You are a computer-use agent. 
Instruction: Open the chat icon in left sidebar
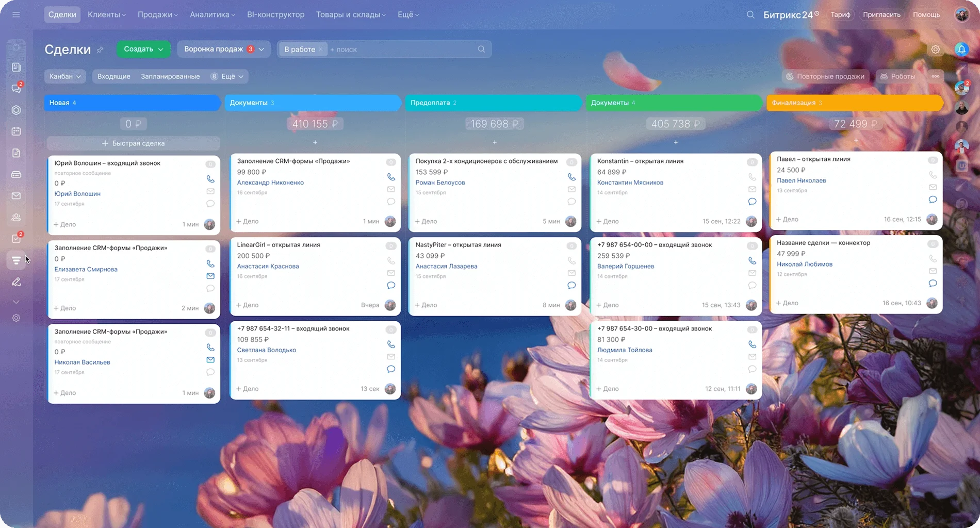point(16,89)
